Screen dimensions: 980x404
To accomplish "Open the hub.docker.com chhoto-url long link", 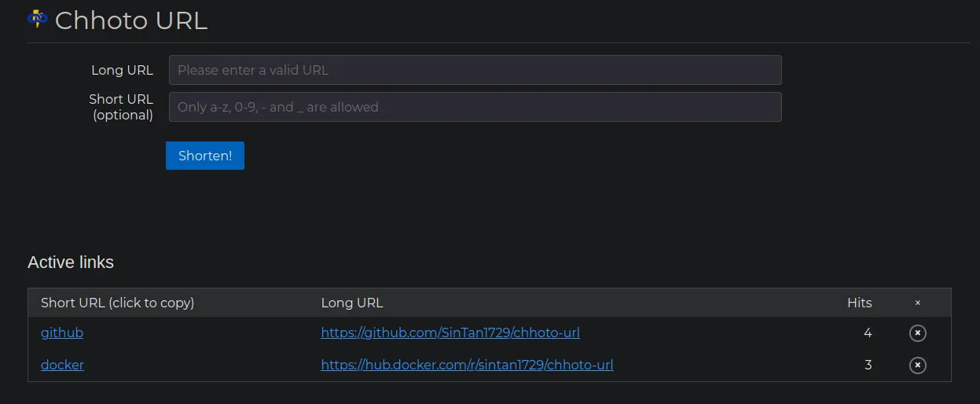I will click(467, 365).
